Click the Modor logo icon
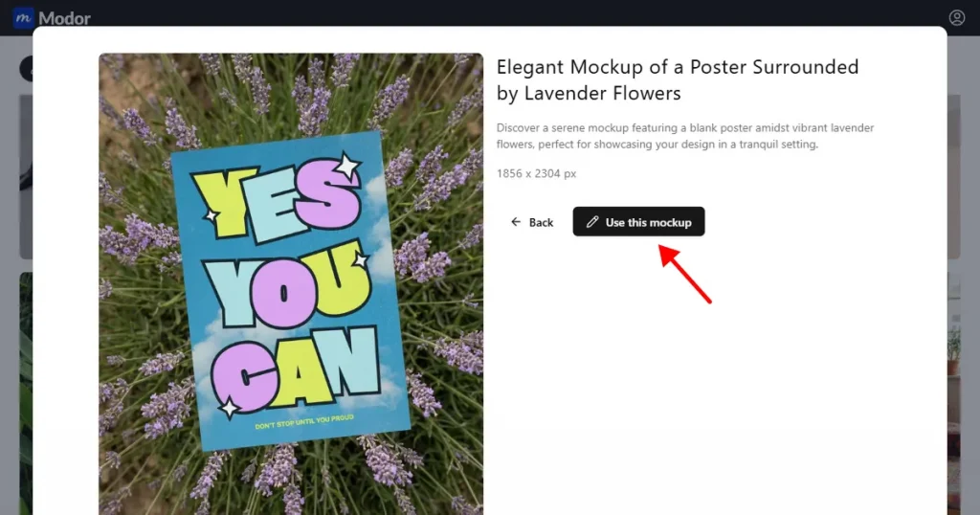This screenshot has width=980, height=515. [23, 18]
